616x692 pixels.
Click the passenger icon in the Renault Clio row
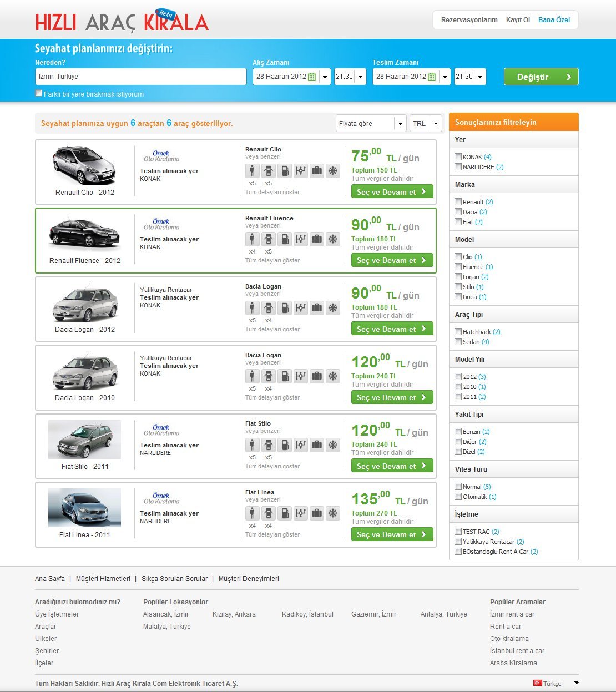click(x=252, y=171)
